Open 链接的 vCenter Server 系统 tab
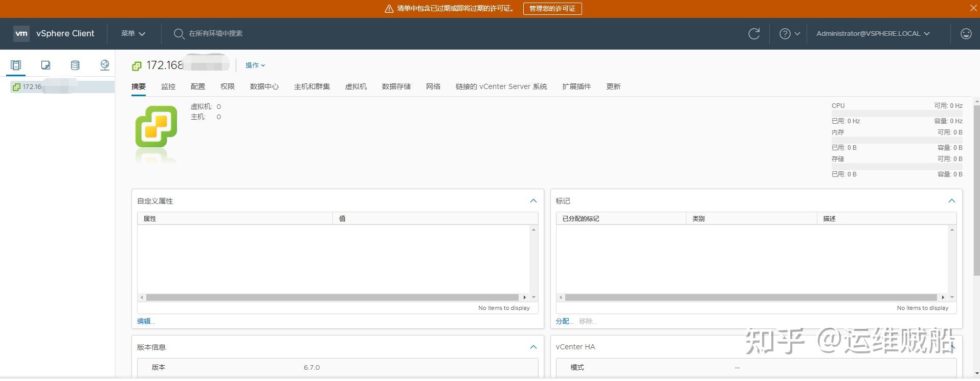The height and width of the screenshot is (381, 980). 501,86
